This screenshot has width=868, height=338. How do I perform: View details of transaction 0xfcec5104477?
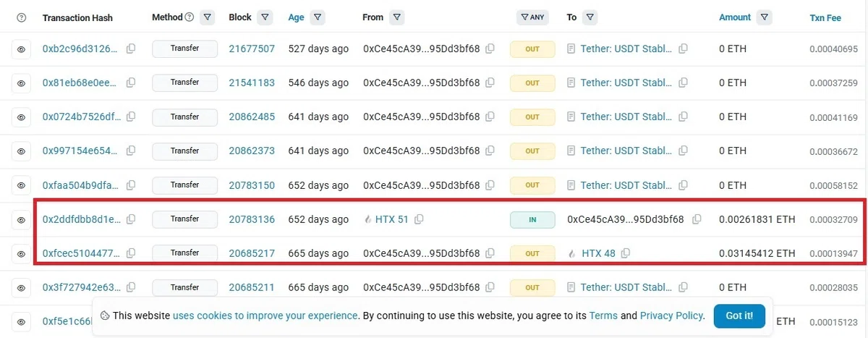[21, 253]
